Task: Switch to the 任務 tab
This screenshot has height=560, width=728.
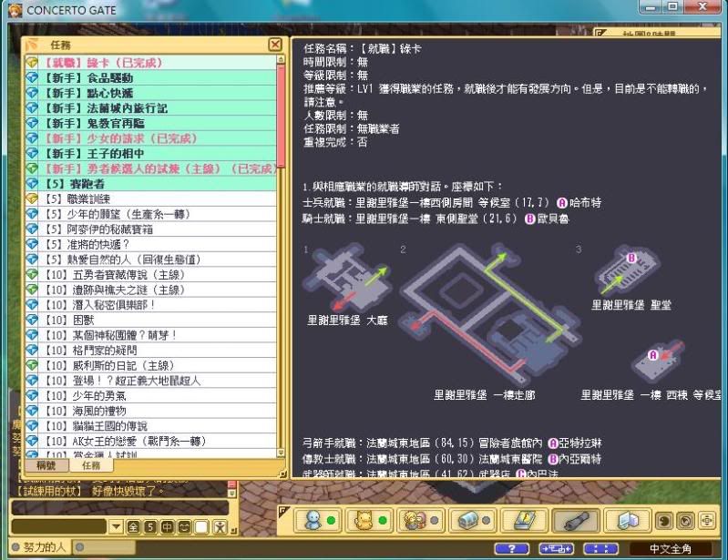Action: point(91,464)
